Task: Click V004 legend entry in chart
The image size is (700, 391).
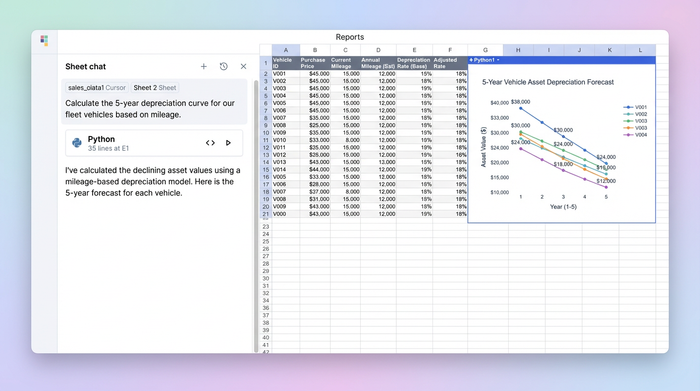Action: (x=635, y=135)
